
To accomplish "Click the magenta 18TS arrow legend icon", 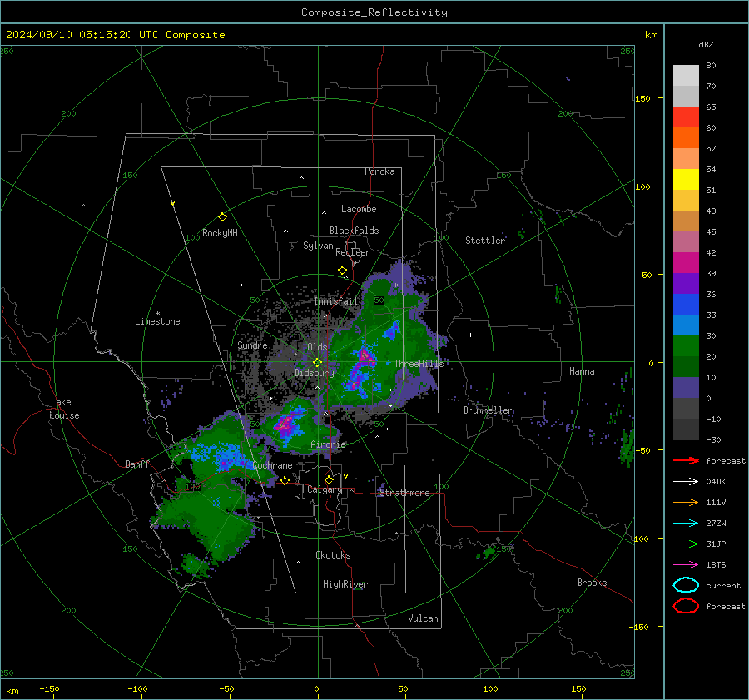I will click(x=686, y=565).
